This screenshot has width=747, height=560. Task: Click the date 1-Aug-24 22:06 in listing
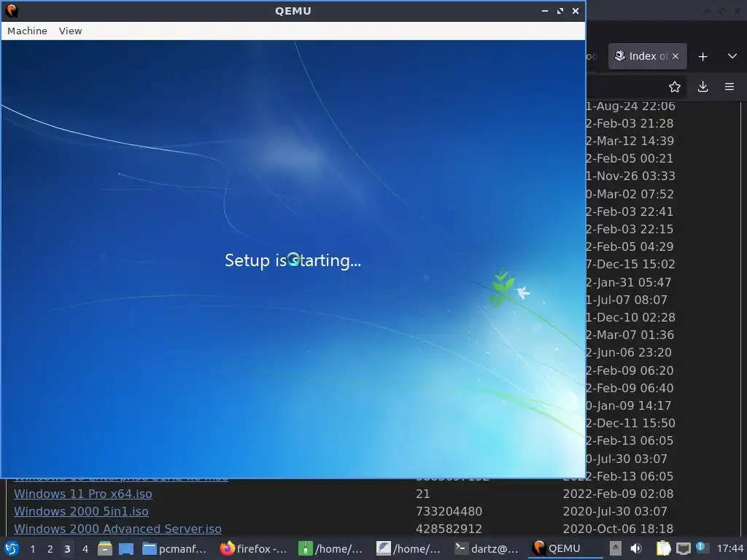[631, 106]
